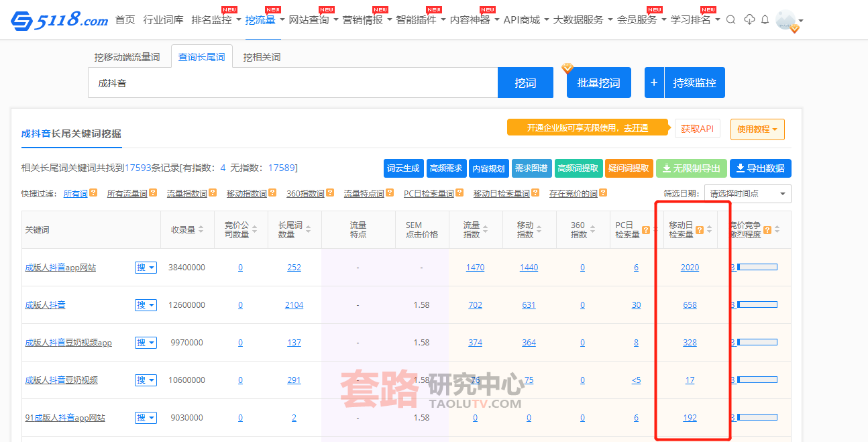Screen dimensions: 868x442
Task: Switch to 挖相关词 tab
Action: [x=262, y=57]
